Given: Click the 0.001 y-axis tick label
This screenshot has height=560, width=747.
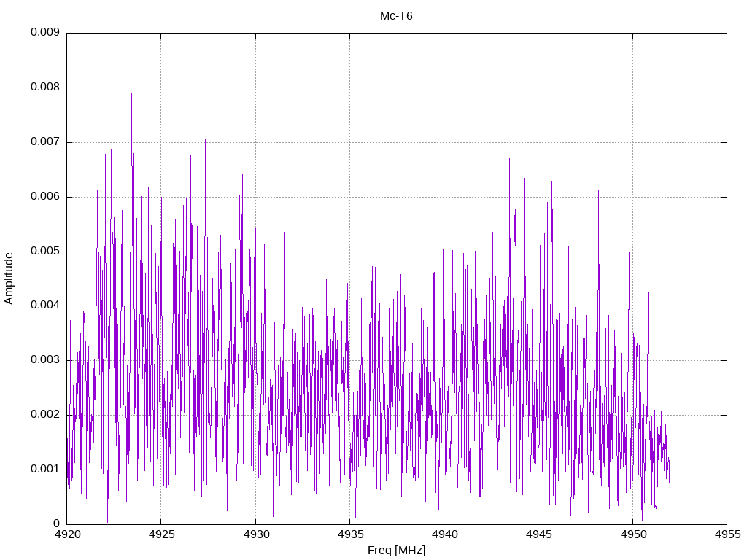Looking at the screenshot, I should click(x=45, y=469).
